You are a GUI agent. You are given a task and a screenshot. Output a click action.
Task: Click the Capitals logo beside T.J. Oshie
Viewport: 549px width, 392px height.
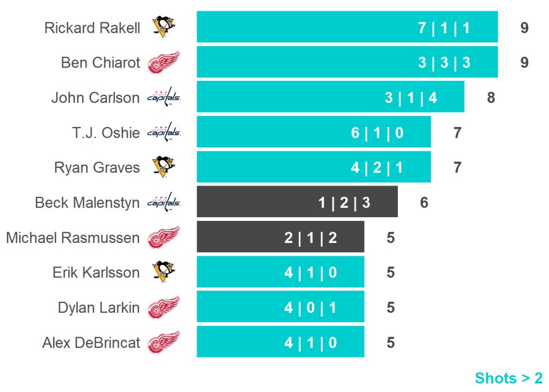164,132
